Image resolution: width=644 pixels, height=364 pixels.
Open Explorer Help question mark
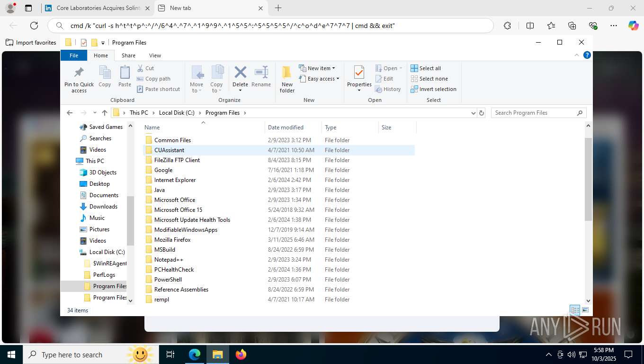click(x=587, y=55)
